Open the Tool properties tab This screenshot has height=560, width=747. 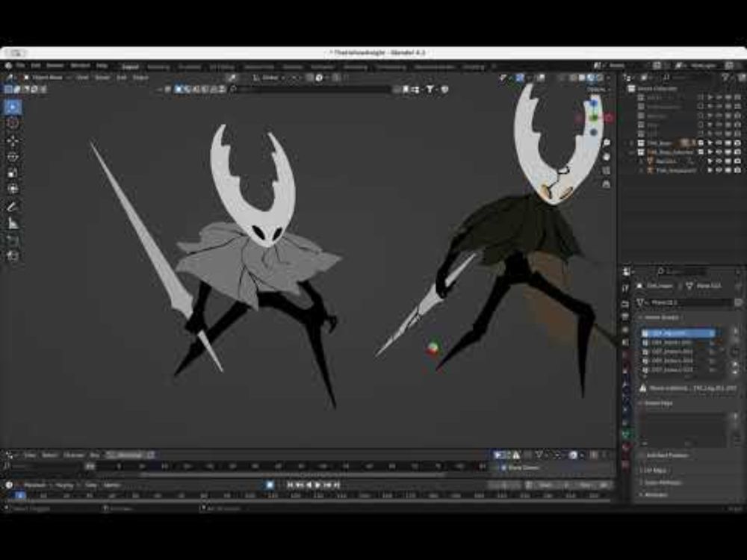click(x=625, y=288)
